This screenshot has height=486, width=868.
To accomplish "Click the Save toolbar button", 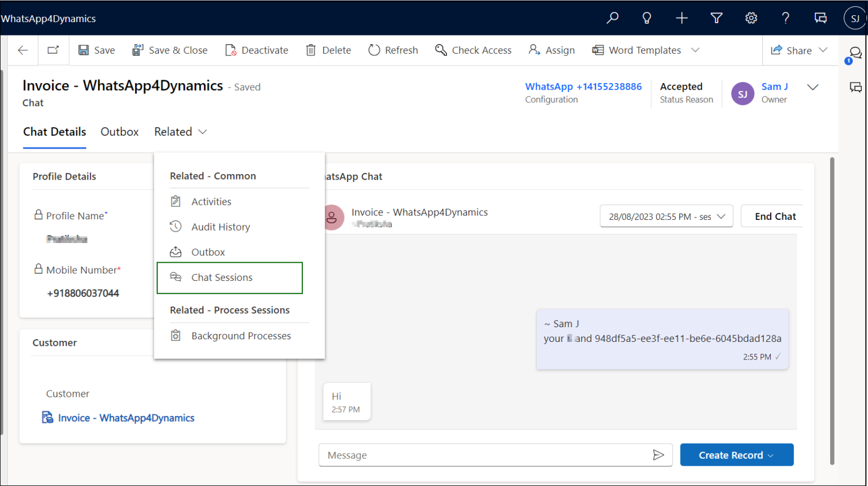I will pyautogui.click(x=96, y=50).
